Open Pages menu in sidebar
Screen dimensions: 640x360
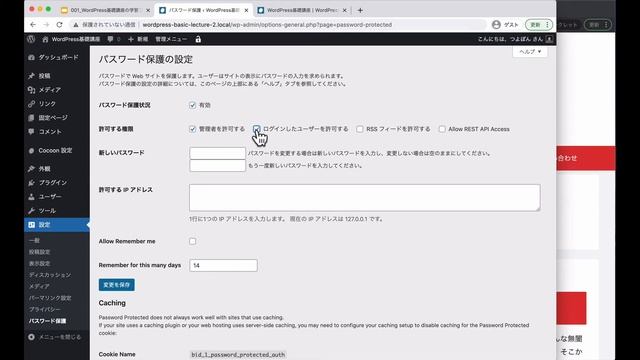(x=57, y=118)
